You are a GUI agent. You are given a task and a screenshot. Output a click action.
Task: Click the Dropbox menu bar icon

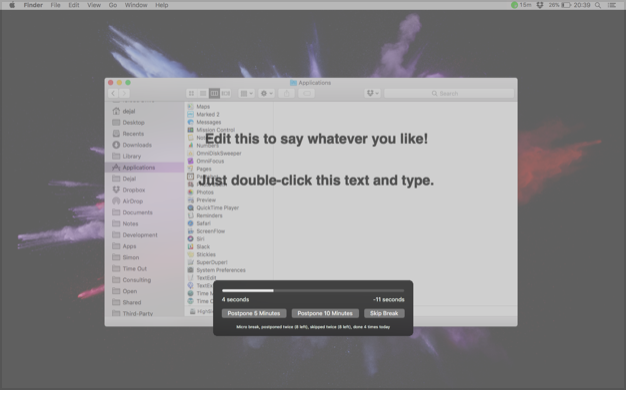click(540, 5)
